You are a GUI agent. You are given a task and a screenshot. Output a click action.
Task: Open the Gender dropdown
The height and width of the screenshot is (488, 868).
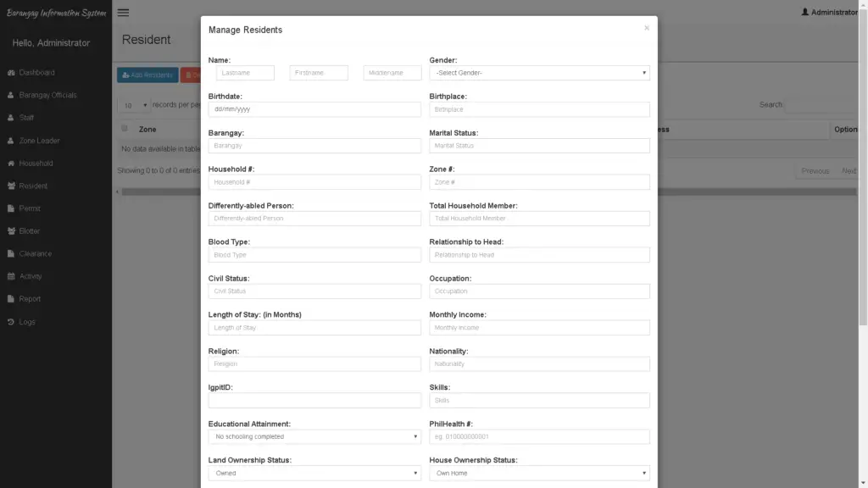pyautogui.click(x=540, y=72)
